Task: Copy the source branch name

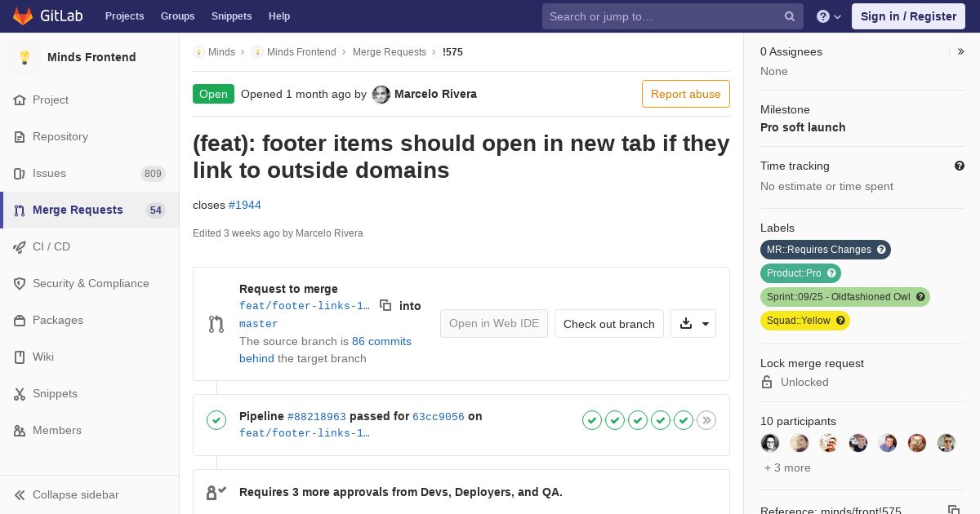Action: click(x=385, y=305)
